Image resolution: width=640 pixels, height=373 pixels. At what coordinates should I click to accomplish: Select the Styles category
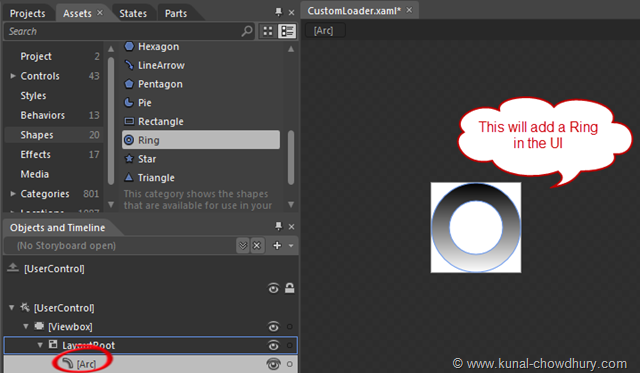54,95
